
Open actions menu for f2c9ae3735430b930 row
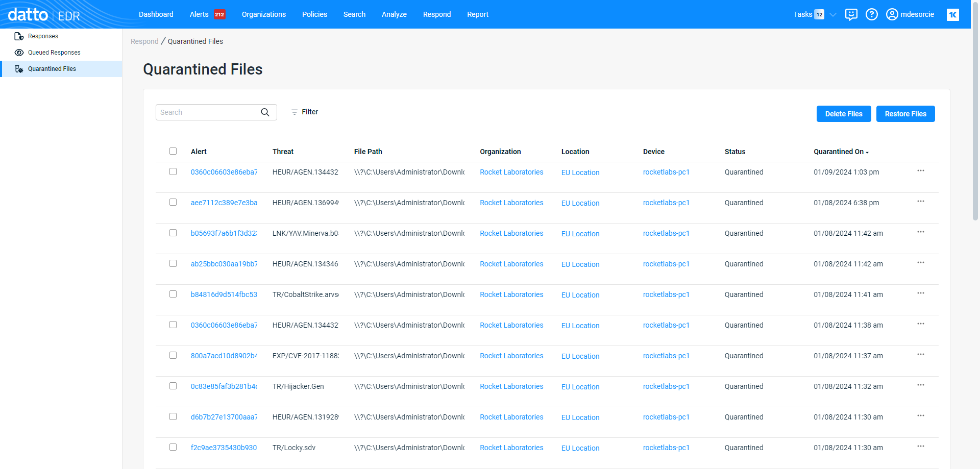pos(920,447)
